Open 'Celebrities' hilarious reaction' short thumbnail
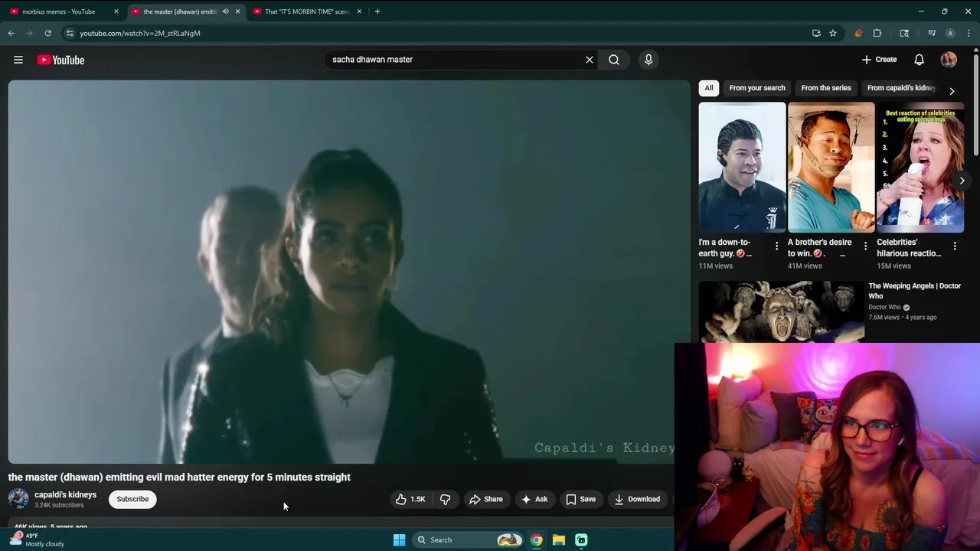 (x=920, y=167)
